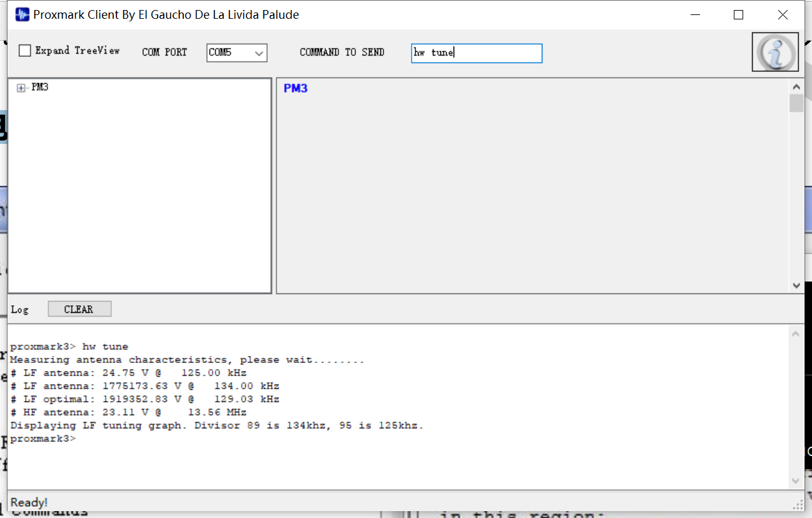Click the LF antenna 24.75 V line

tap(128, 373)
